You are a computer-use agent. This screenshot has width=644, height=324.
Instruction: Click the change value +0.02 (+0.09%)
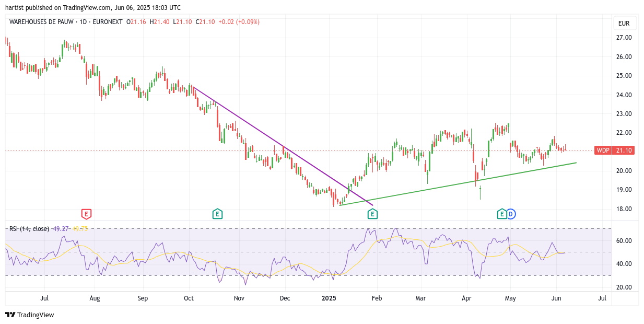coord(239,22)
